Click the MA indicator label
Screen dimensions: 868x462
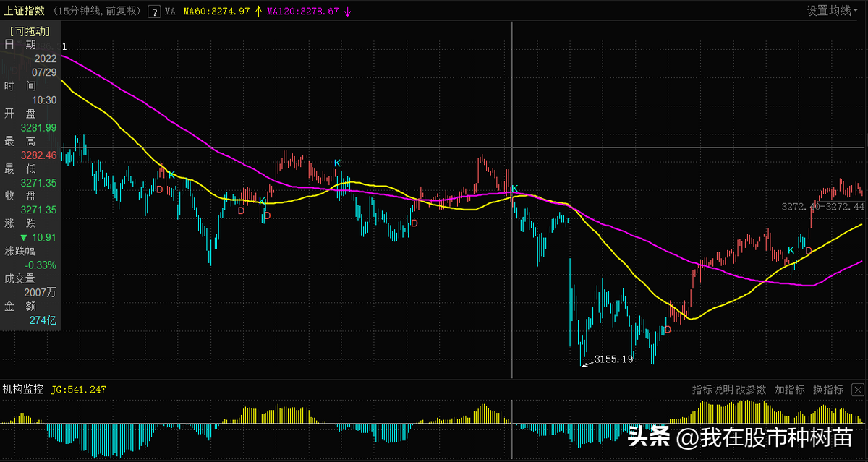click(169, 12)
